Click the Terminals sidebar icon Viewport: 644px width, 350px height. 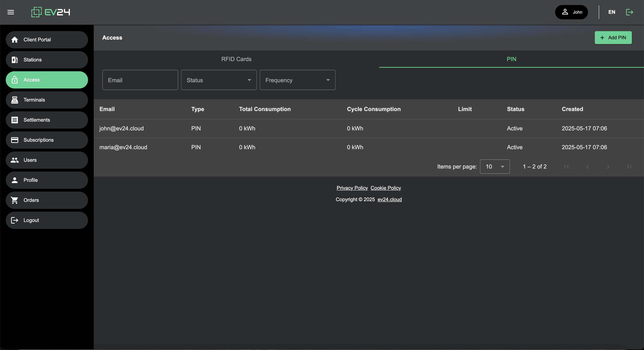pos(15,100)
